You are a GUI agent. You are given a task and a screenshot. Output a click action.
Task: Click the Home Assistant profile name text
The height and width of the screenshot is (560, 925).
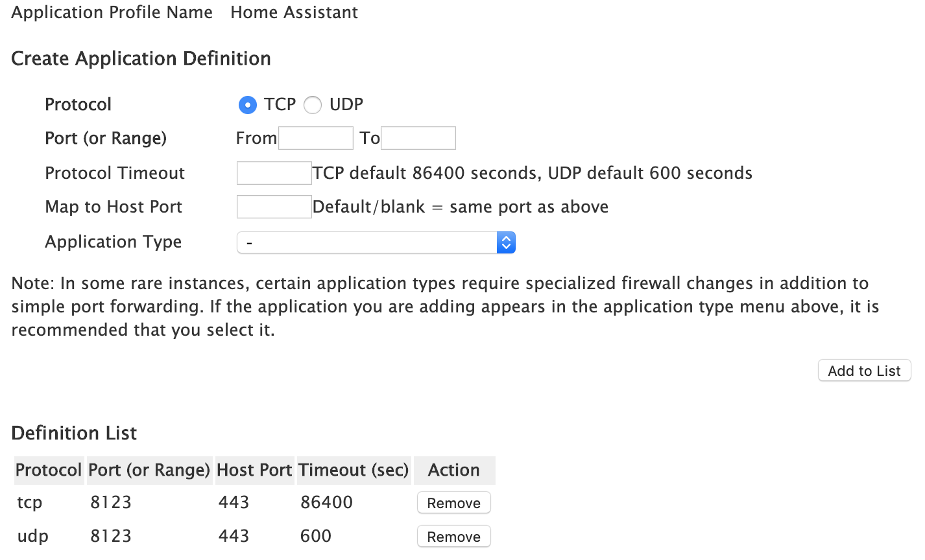click(x=294, y=13)
